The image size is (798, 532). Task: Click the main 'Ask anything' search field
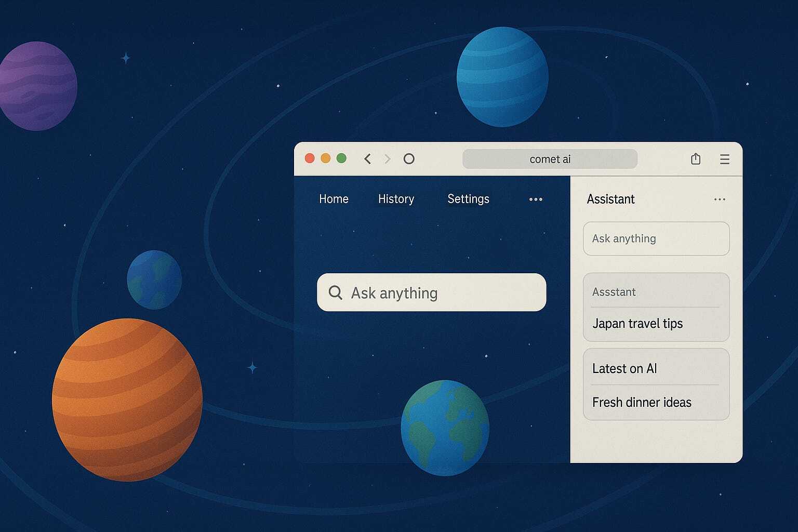coord(442,293)
